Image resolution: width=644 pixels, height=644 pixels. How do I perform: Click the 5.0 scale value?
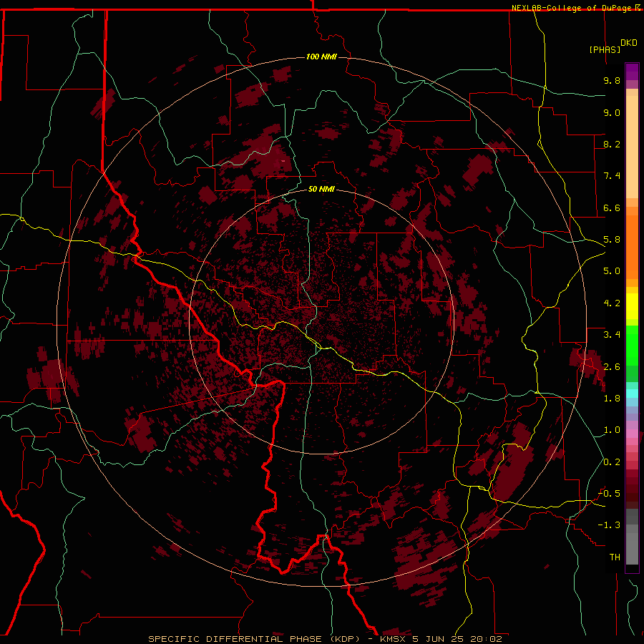click(x=612, y=271)
